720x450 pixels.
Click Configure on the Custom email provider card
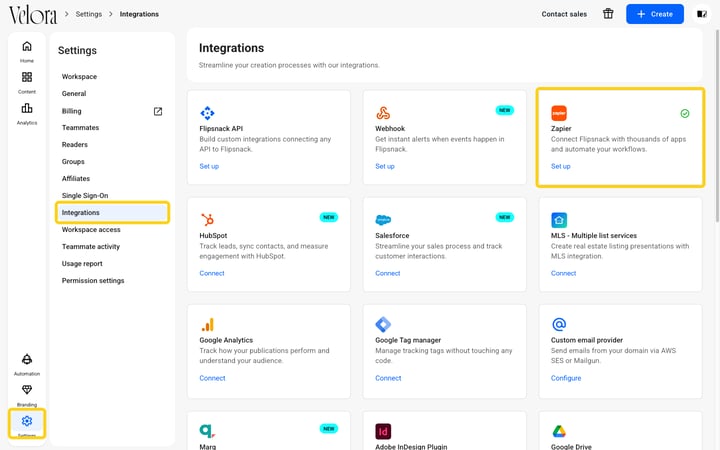(x=566, y=378)
